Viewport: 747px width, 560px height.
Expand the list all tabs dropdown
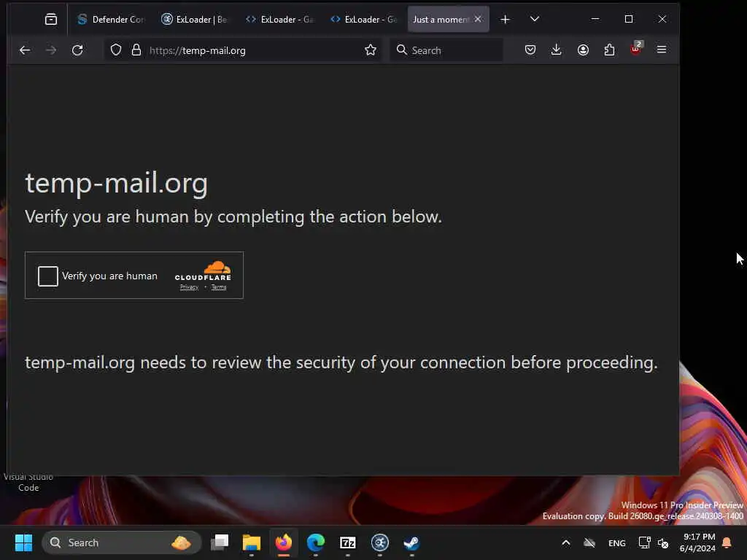tap(535, 19)
